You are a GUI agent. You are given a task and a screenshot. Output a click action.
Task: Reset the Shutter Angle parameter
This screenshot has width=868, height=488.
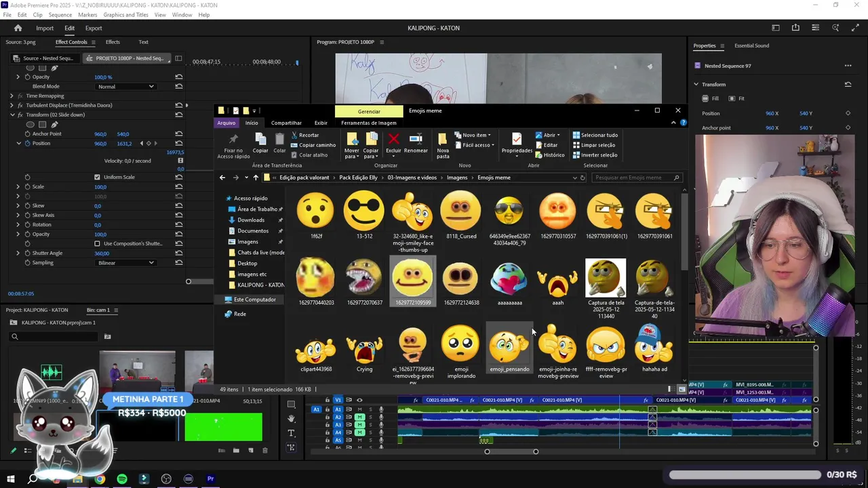pos(179,253)
